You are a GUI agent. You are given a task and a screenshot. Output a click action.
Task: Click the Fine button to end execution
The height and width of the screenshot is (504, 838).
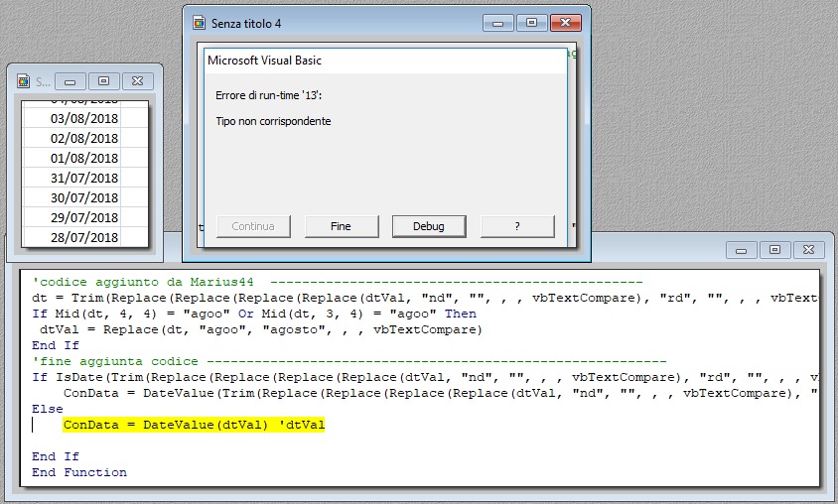click(341, 226)
